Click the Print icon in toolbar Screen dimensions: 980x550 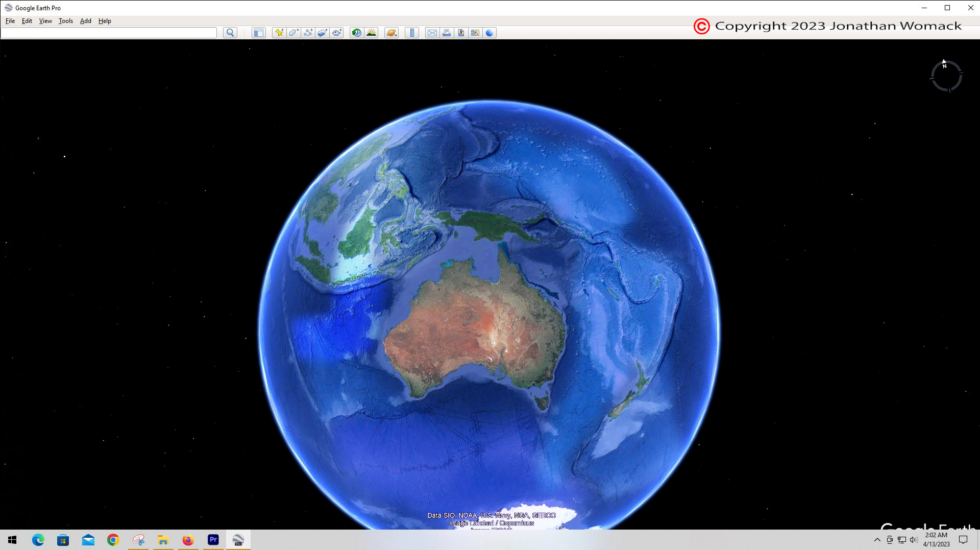[x=447, y=33]
